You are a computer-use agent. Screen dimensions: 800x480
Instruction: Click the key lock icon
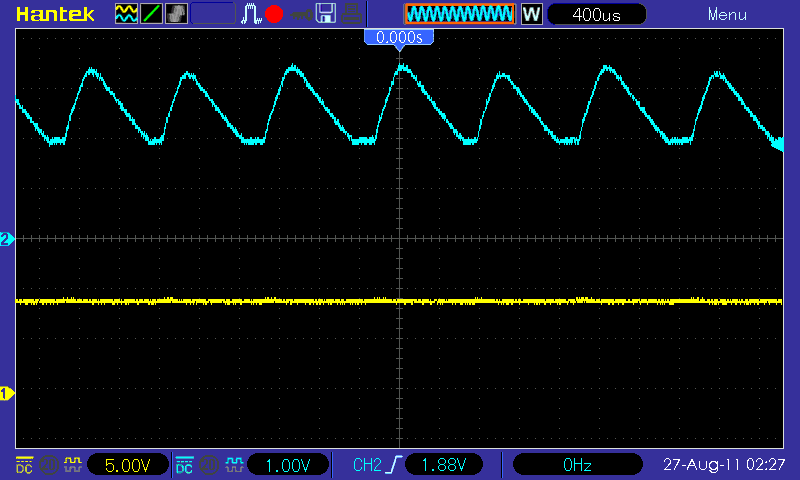click(301, 15)
